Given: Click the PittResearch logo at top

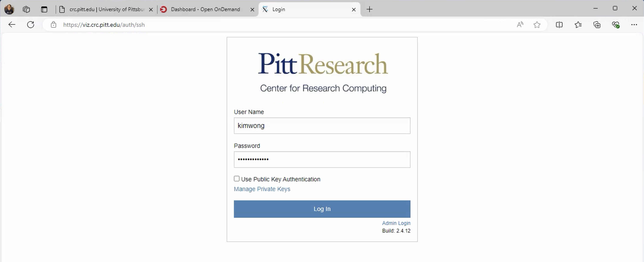Looking at the screenshot, I should [322, 64].
